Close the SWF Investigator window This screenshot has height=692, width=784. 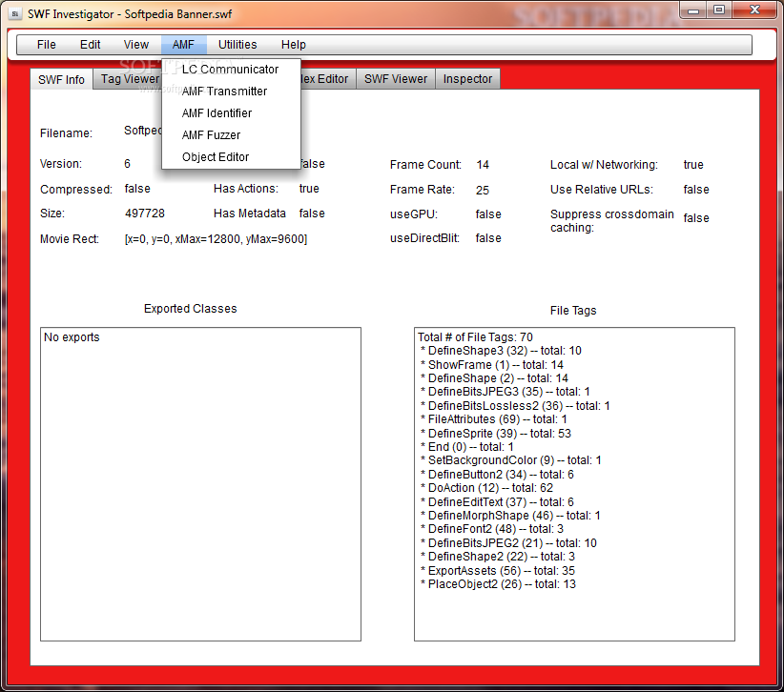tap(755, 10)
